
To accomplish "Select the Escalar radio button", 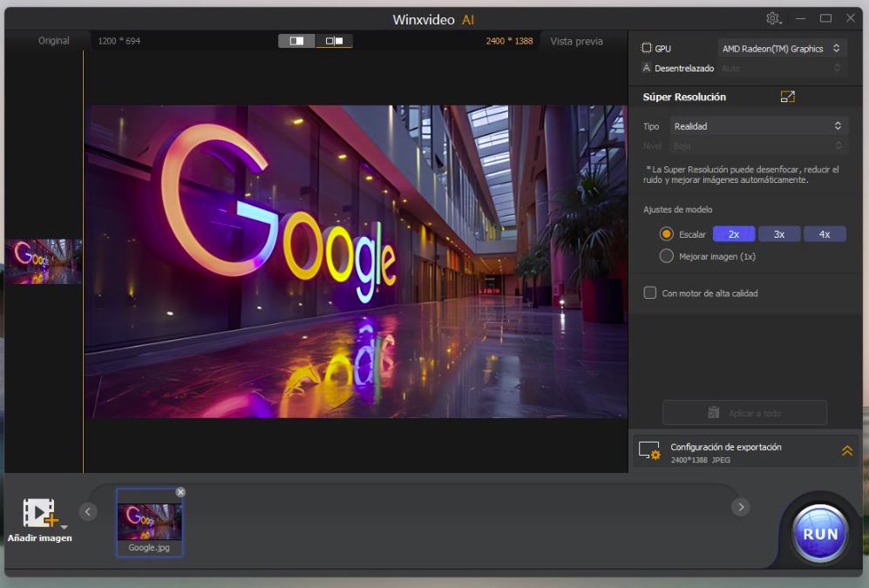I will 666,234.
